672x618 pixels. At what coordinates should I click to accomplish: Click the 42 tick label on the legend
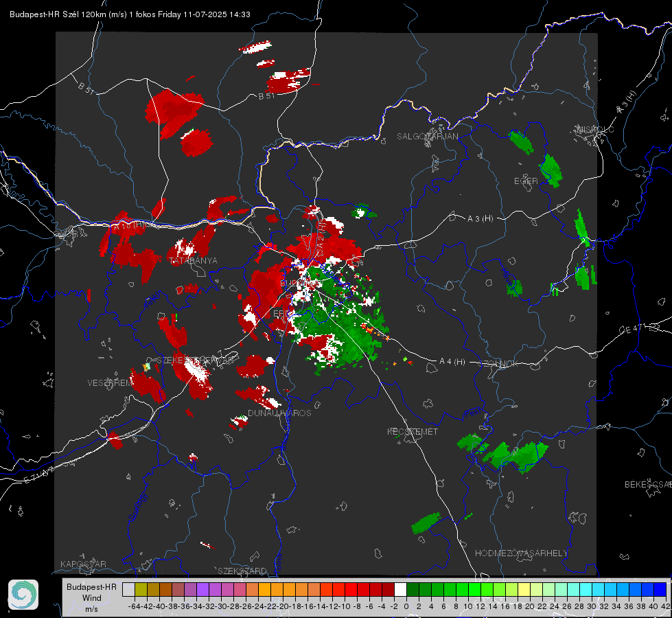(666, 606)
